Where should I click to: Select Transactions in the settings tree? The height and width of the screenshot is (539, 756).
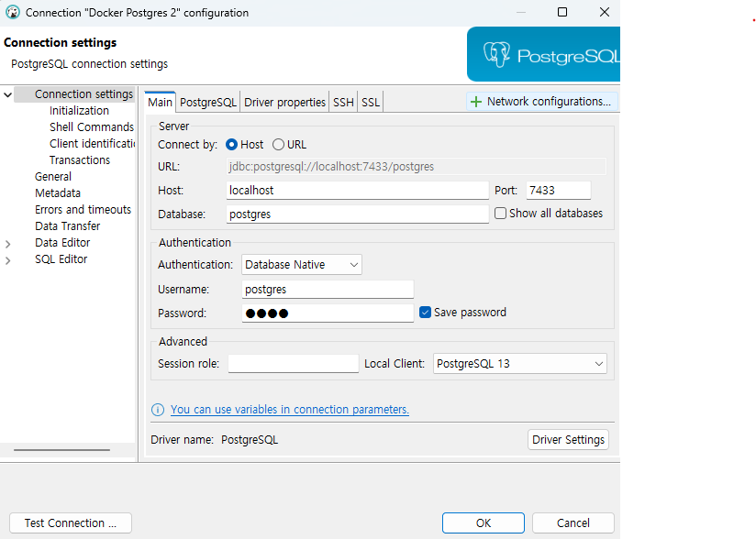click(x=80, y=159)
